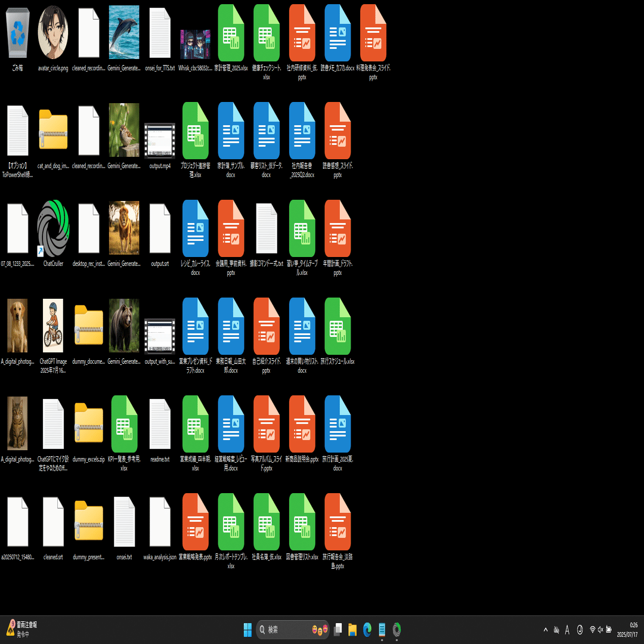Select the golden retriever A_digital_photog image
The width and height of the screenshot is (644, 644).
pos(18,326)
